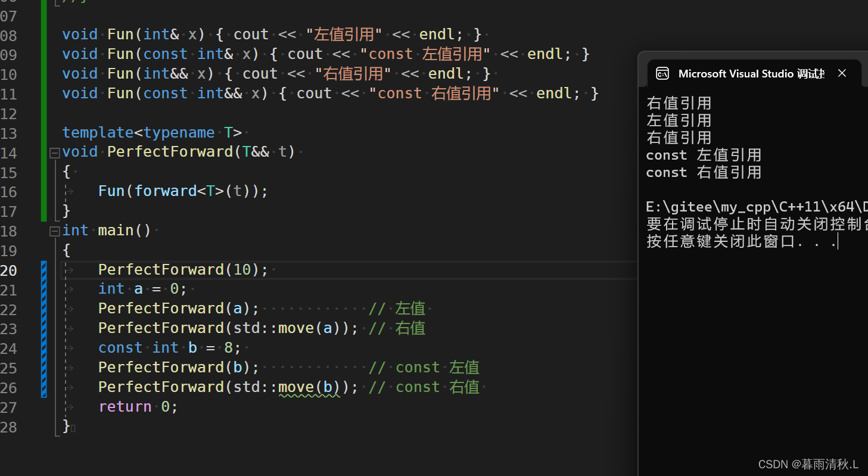Click line number 16 in the gutter
Screen dimensions: 868x476
click(9, 192)
